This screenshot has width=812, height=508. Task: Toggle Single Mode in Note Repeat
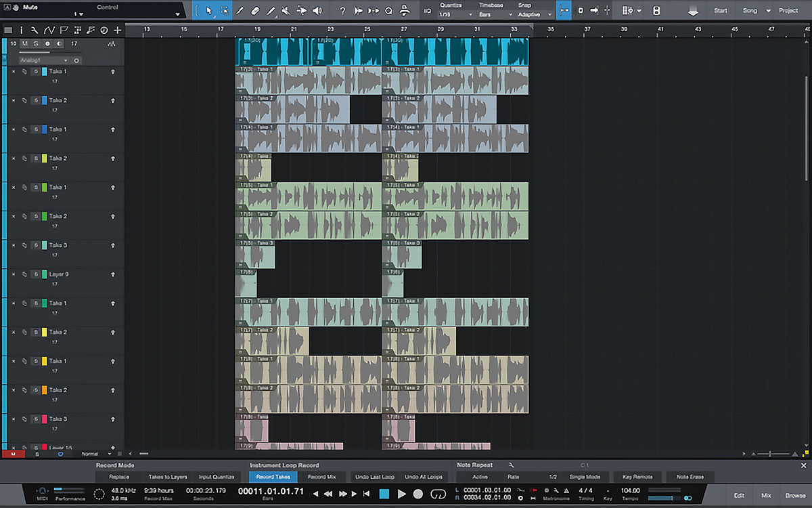(x=585, y=477)
